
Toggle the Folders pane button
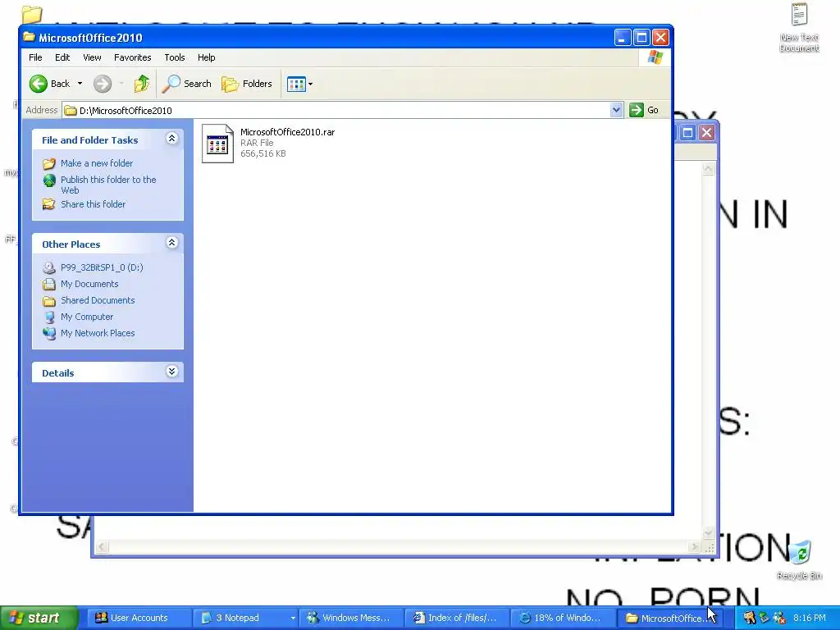click(x=247, y=84)
